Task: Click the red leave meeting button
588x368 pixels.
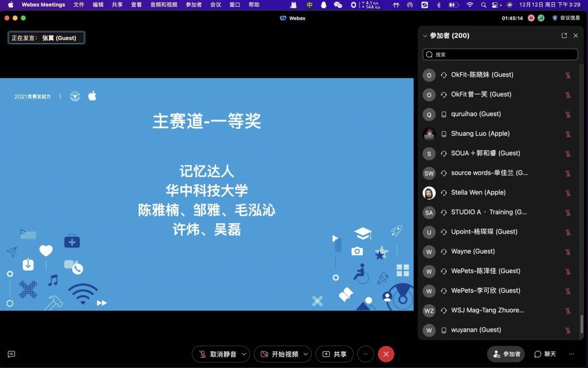Action: (x=386, y=354)
